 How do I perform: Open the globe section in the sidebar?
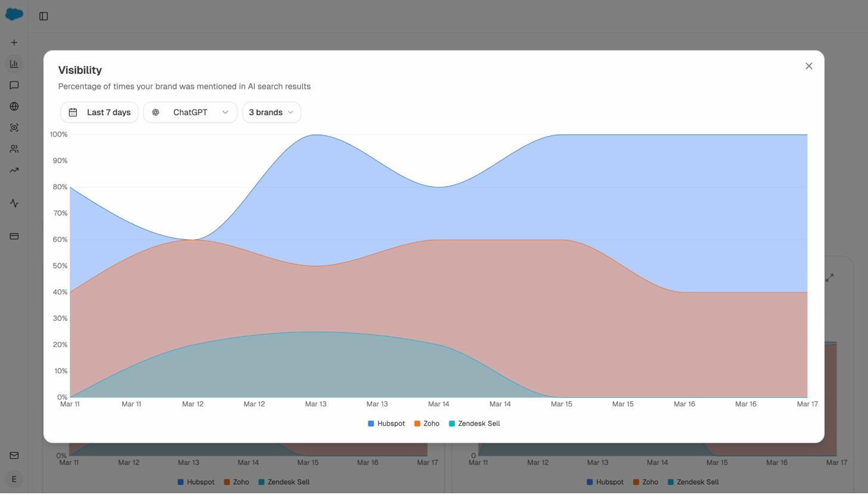[14, 106]
